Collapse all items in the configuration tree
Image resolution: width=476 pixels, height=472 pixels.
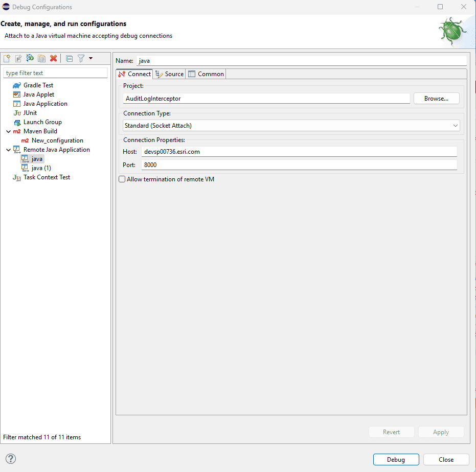point(69,58)
